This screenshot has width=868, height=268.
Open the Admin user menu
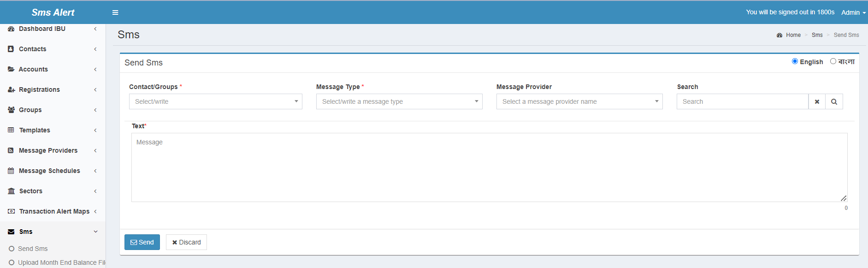(853, 12)
